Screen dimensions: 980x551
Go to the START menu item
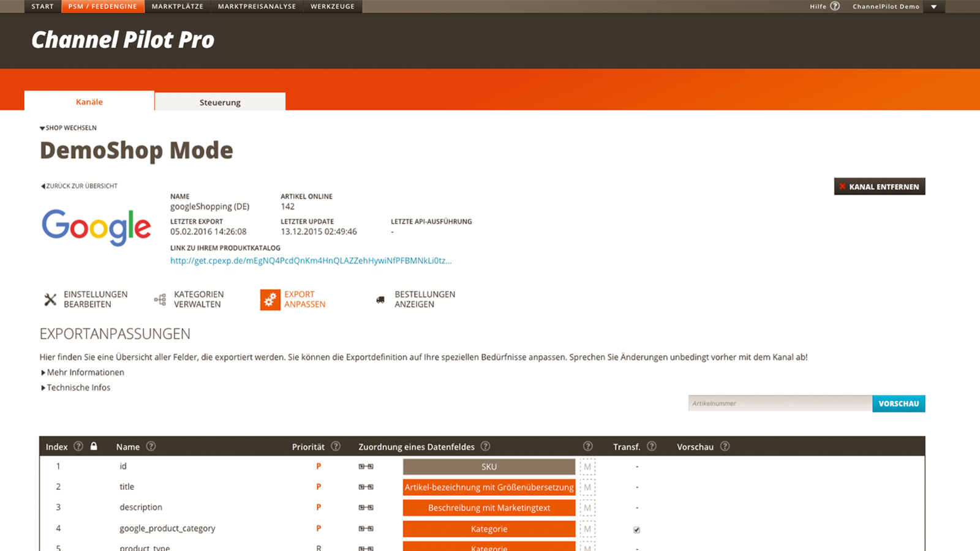point(43,7)
